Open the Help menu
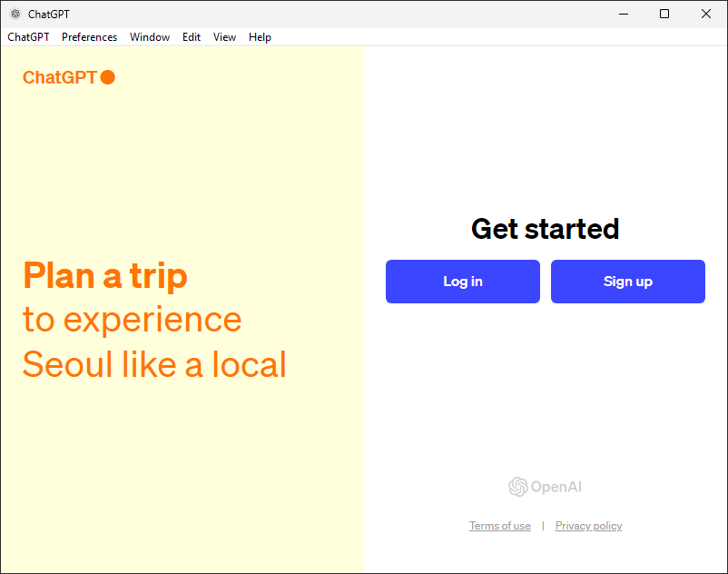This screenshot has width=728, height=574. [x=260, y=37]
